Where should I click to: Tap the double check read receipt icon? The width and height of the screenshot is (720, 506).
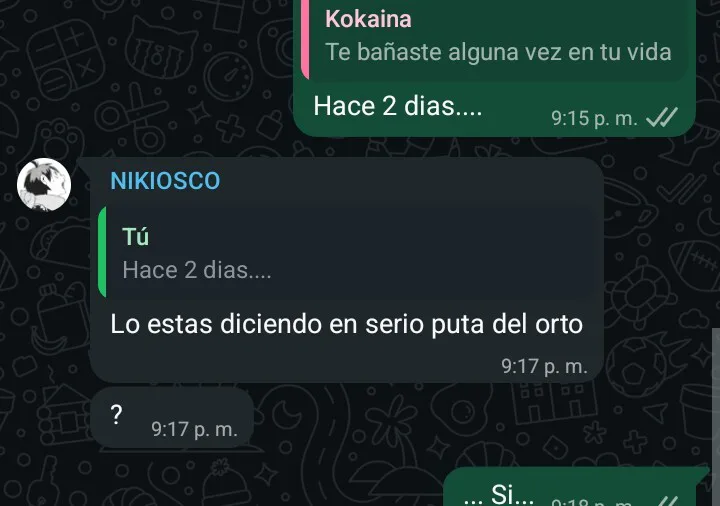[x=662, y=118]
